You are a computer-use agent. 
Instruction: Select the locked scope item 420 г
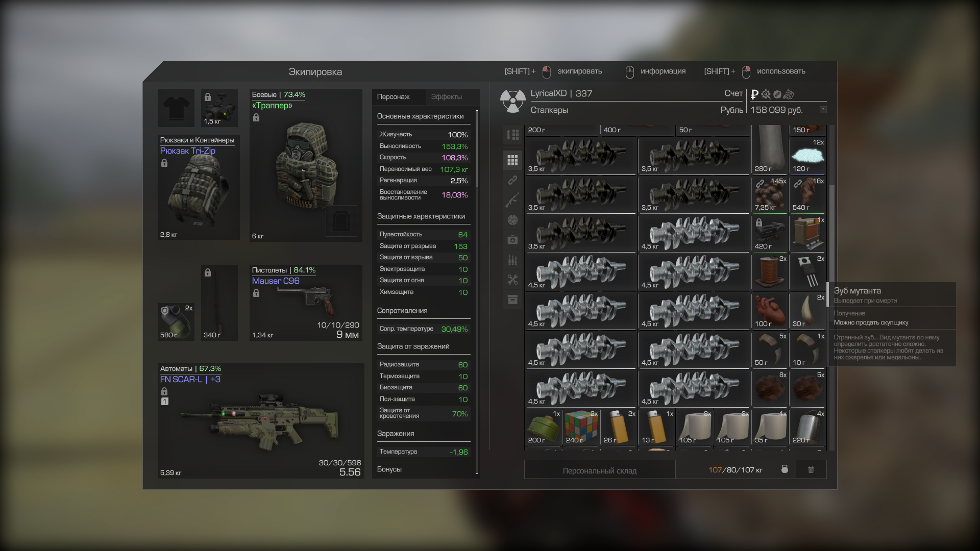(x=770, y=233)
